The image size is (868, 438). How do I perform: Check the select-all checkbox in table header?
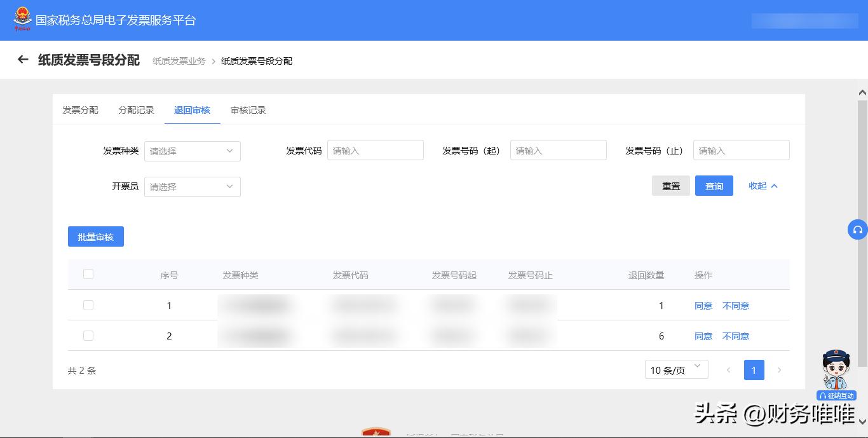[88, 273]
